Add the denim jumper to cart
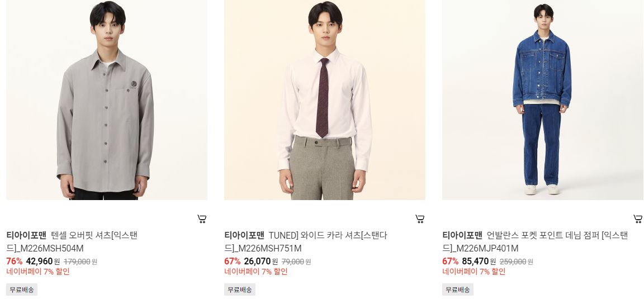This screenshot has height=299, width=644. coord(638,219)
